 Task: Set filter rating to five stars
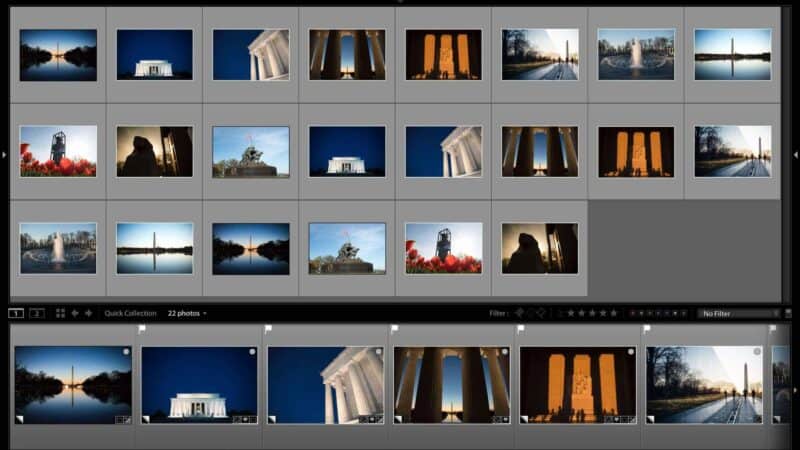pos(614,313)
